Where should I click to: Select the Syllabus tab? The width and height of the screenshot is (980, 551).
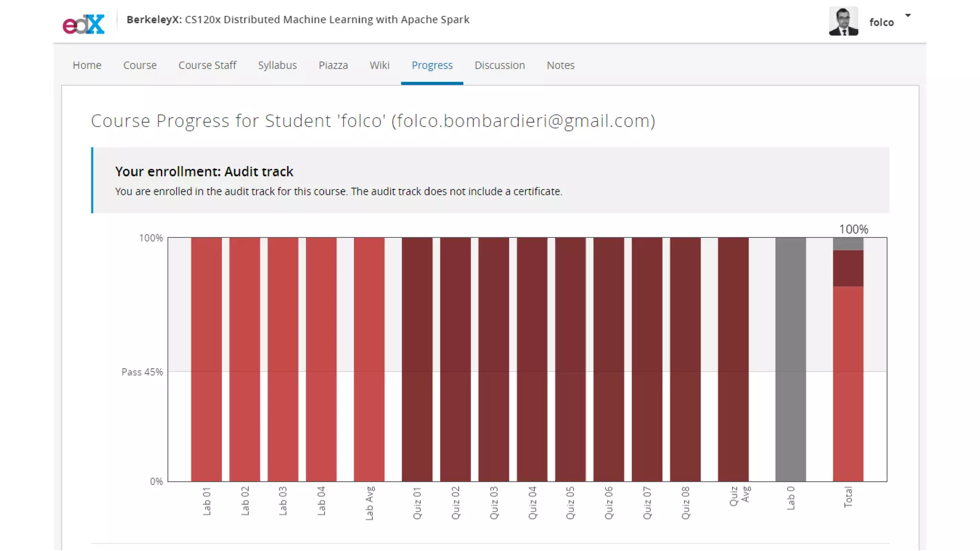tap(277, 65)
